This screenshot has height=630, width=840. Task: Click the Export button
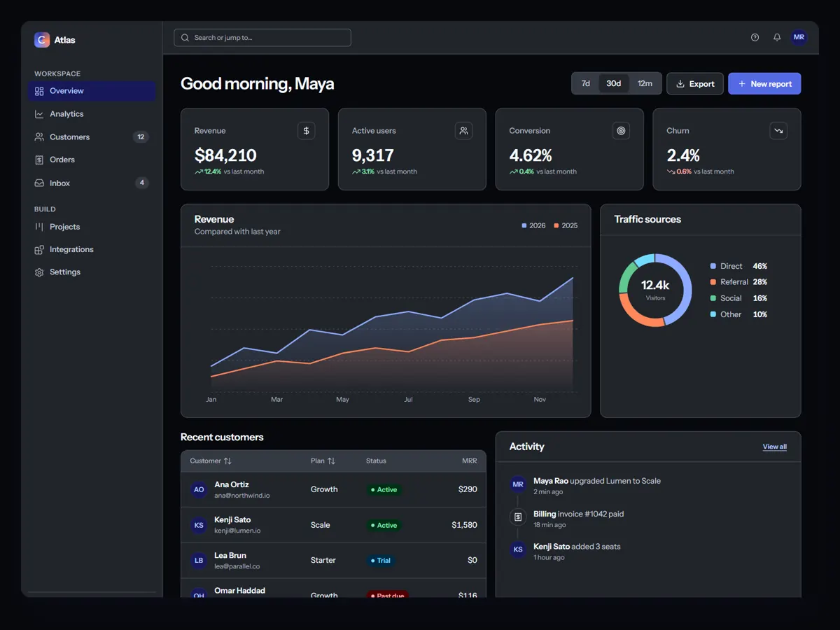[695, 83]
